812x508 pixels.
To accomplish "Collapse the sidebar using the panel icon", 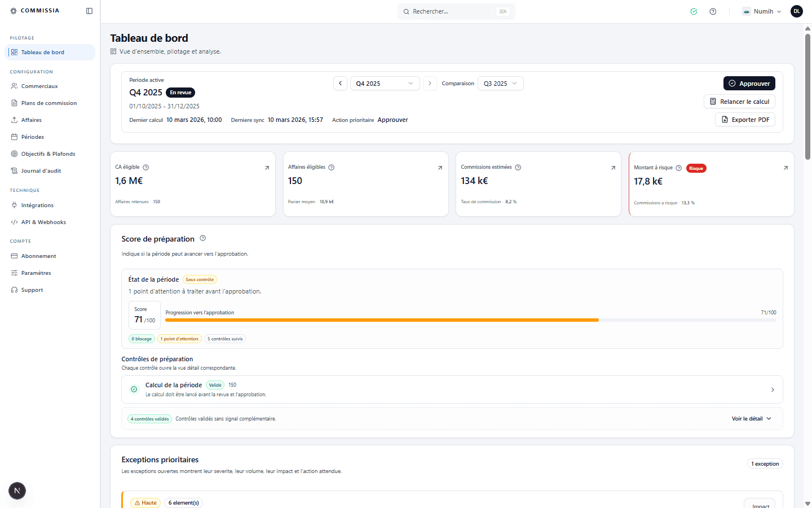I will click(89, 10).
